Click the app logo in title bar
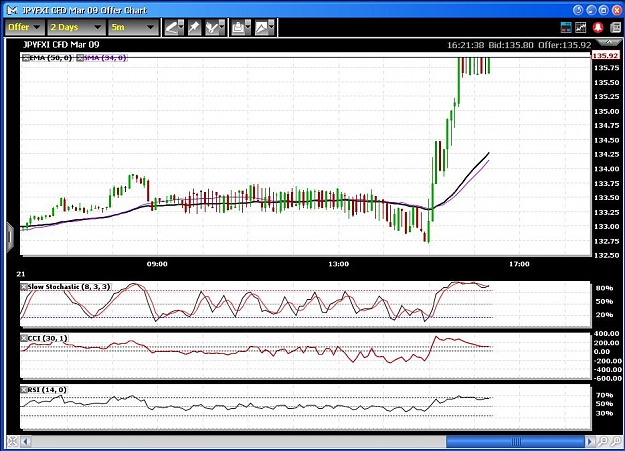625x451 pixels. 12,10
